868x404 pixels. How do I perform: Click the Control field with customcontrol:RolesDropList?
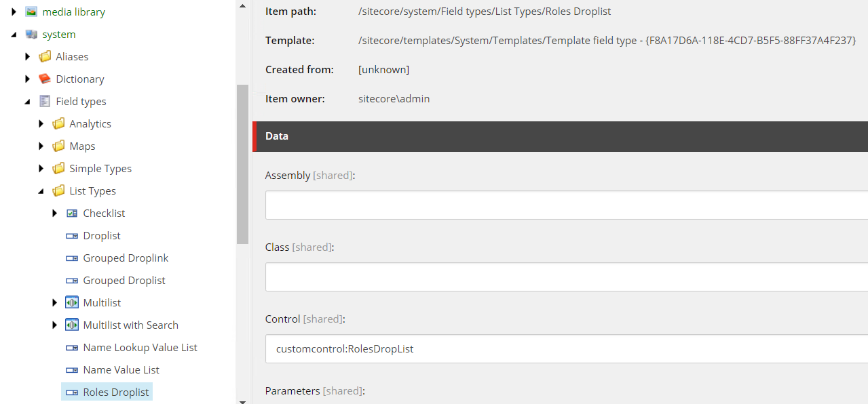[x=567, y=348]
